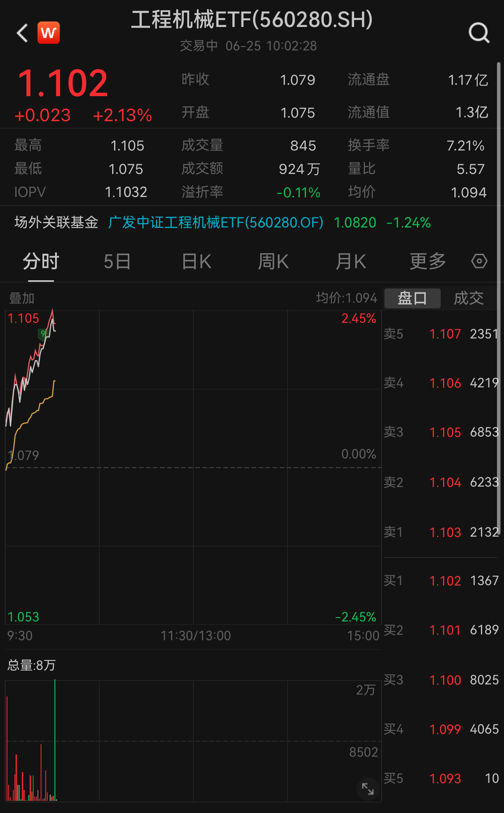Tap the 交易中 06-25 10:02:28 status

point(248,46)
